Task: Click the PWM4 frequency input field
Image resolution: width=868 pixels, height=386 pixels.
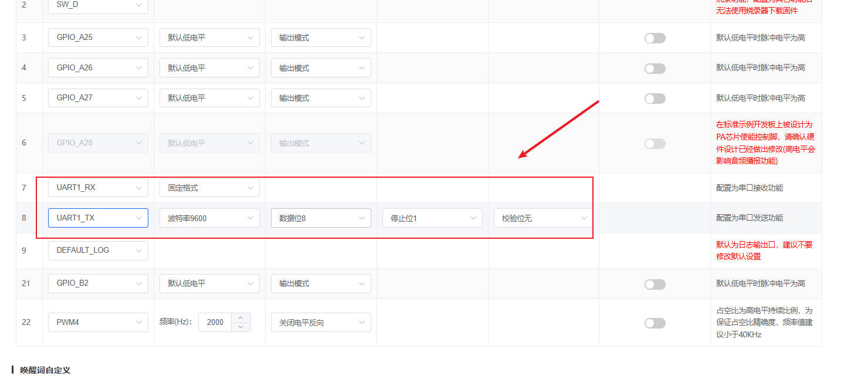Action: click(x=215, y=323)
